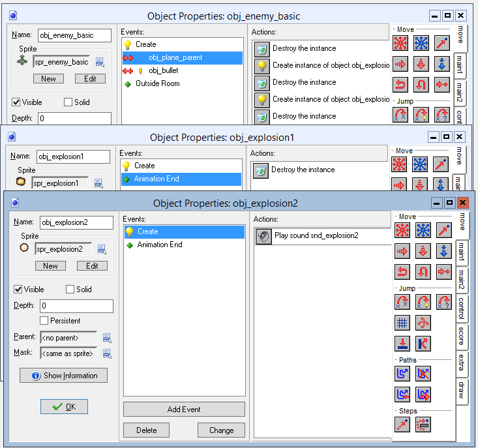Image resolution: width=478 pixels, height=448 pixels.
Task: Select Move Towards icon in obj_enemy_basic window
Action: click(x=441, y=43)
